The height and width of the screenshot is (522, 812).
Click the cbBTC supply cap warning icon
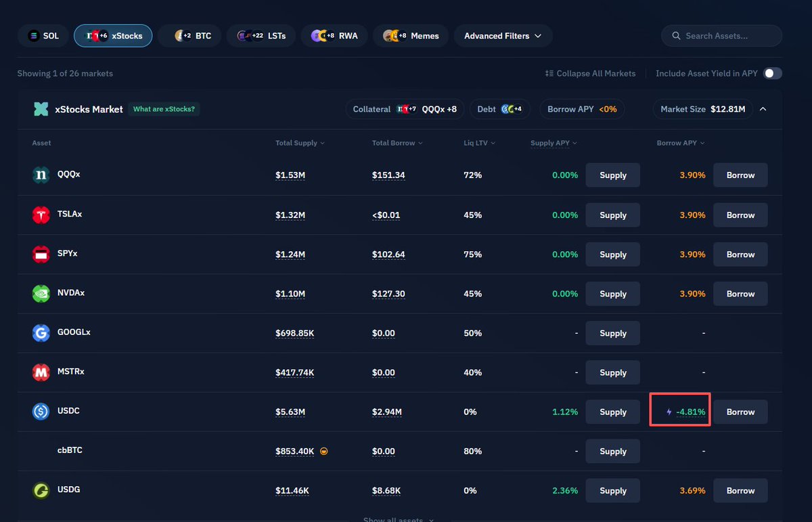click(x=324, y=452)
